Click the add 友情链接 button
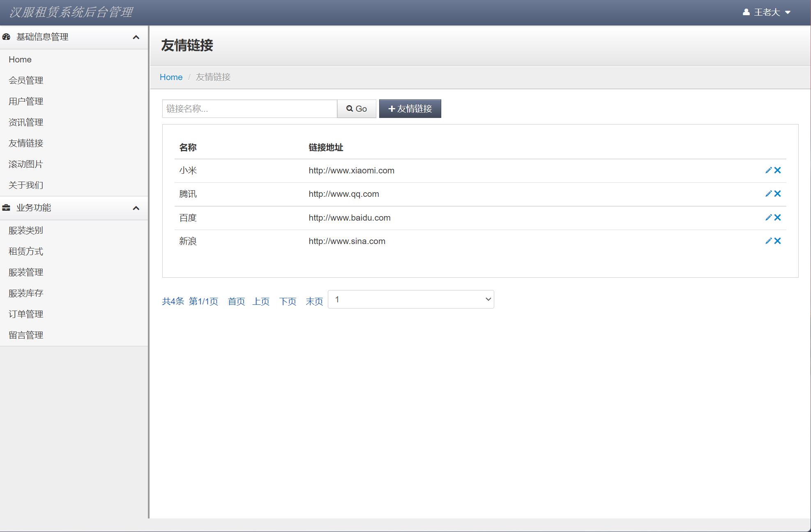811x532 pixels. (410, 108)
